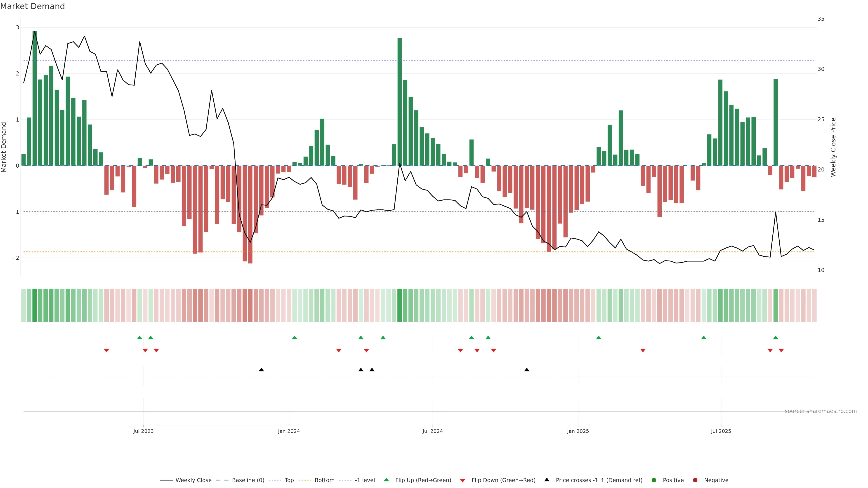The height and width of the screenshot is (488, 868).
Task: Click the red Negative circle legend icon
Action: tap(695, 480)
